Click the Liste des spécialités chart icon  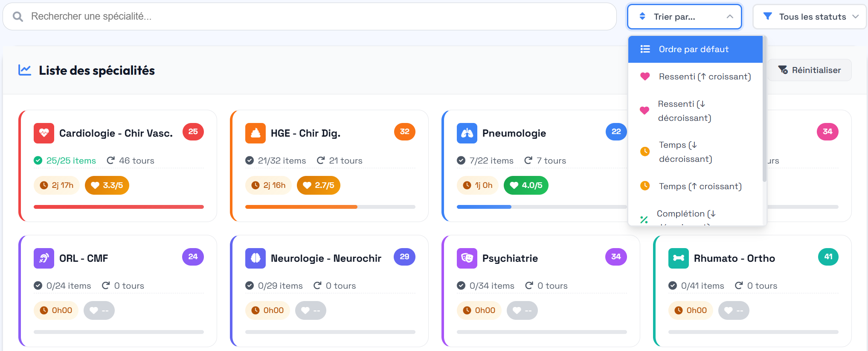25,70
